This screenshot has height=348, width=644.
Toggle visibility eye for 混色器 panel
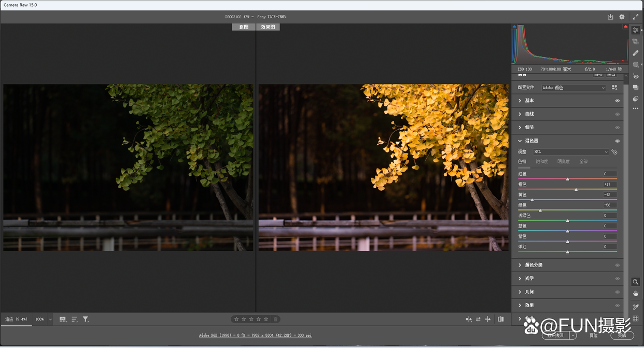point(618,141)
